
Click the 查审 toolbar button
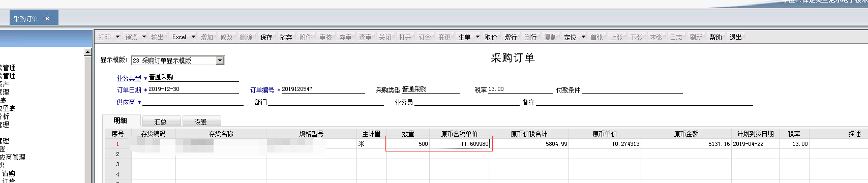click(366, 37)
